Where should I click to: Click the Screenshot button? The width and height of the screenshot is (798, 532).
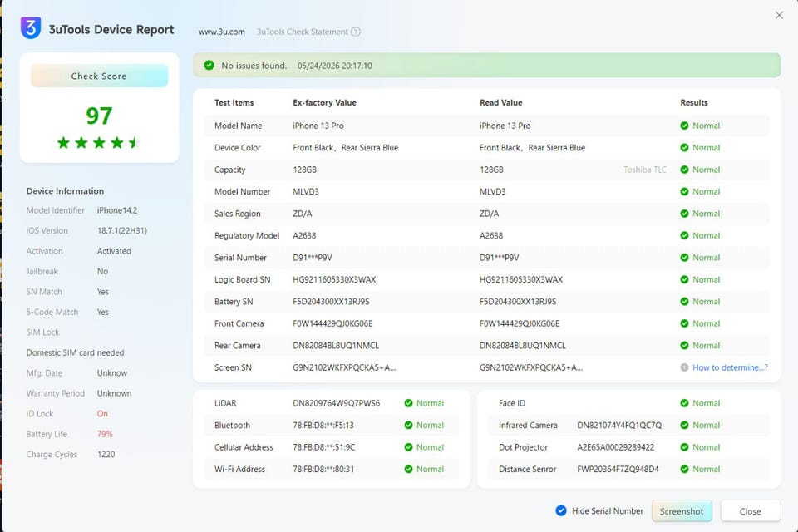(x=682, y=511)
